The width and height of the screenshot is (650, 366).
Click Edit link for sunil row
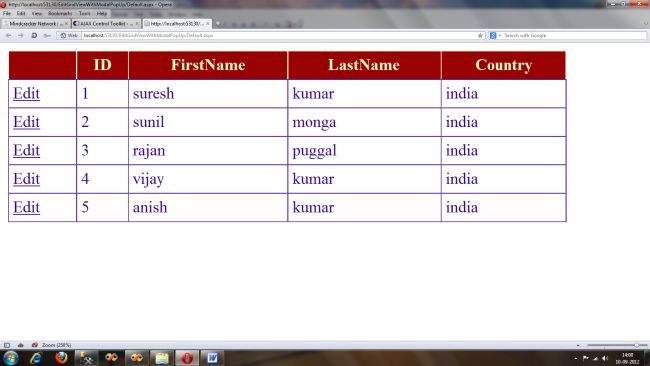[27, 122]
